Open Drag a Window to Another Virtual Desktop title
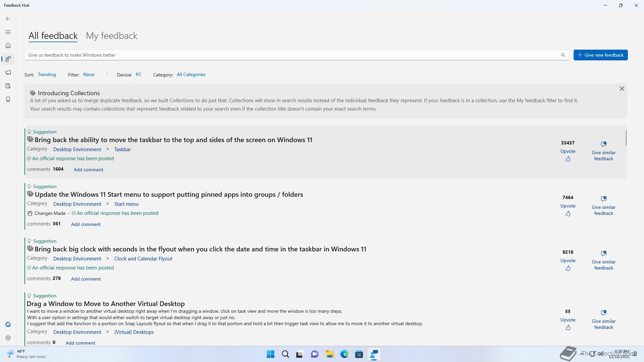This screenshot has height=362, width=644. (x=106, y=304)
